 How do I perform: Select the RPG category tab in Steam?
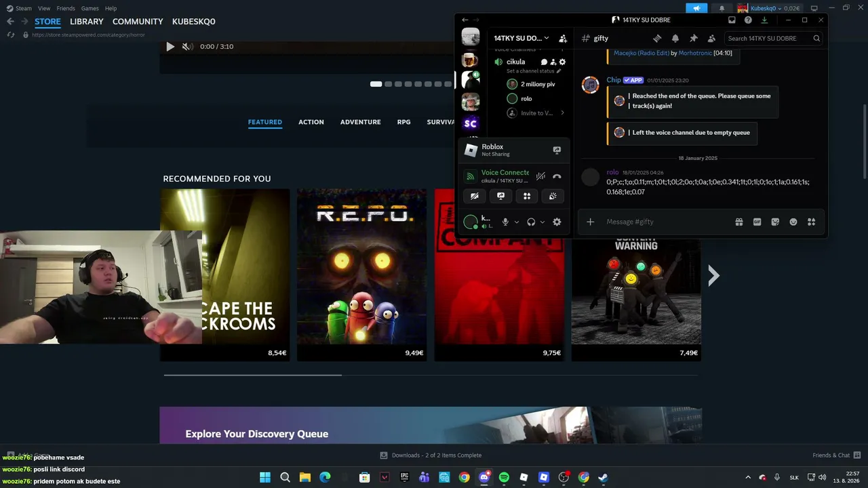point(403,122)
